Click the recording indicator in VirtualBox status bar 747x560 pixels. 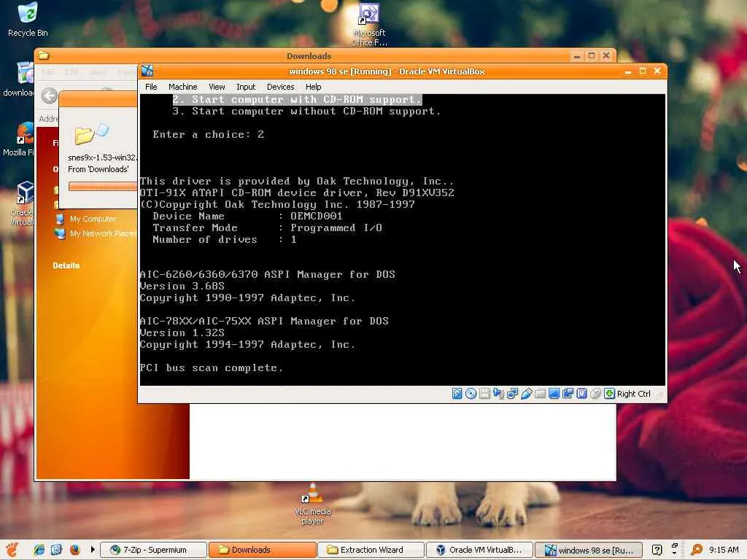[x=568, y=393]
